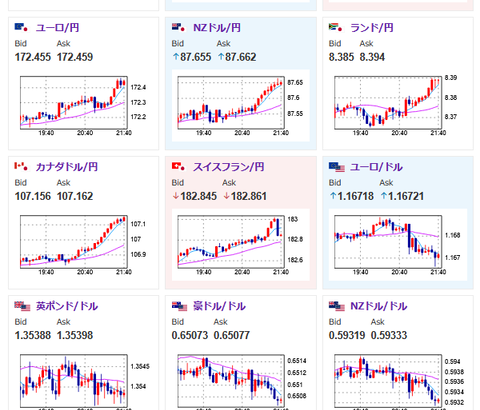
Task: Click the Swiss Franc/Yen flag icon
Action: click(x=178, y=166)
